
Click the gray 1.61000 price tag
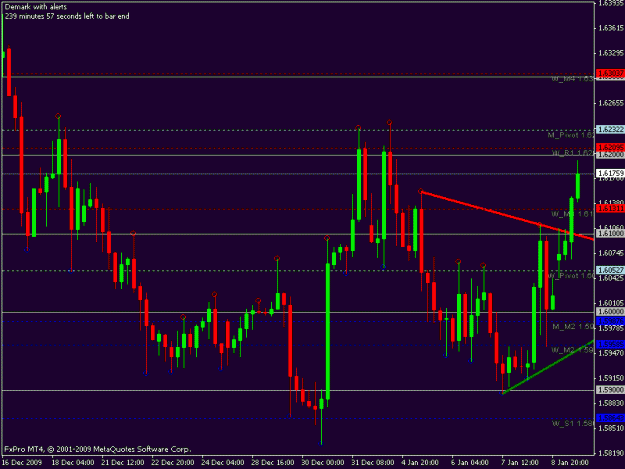pyautogui.click(x=610, y=234)
